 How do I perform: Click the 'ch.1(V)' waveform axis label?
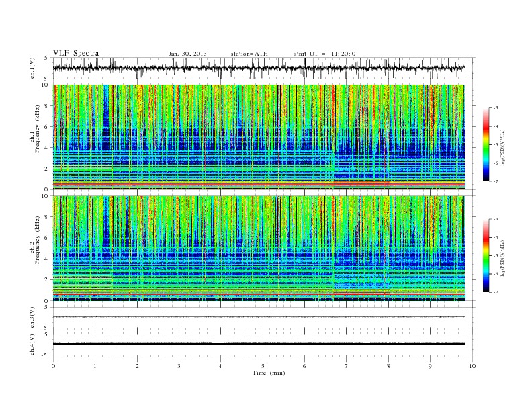32,68
